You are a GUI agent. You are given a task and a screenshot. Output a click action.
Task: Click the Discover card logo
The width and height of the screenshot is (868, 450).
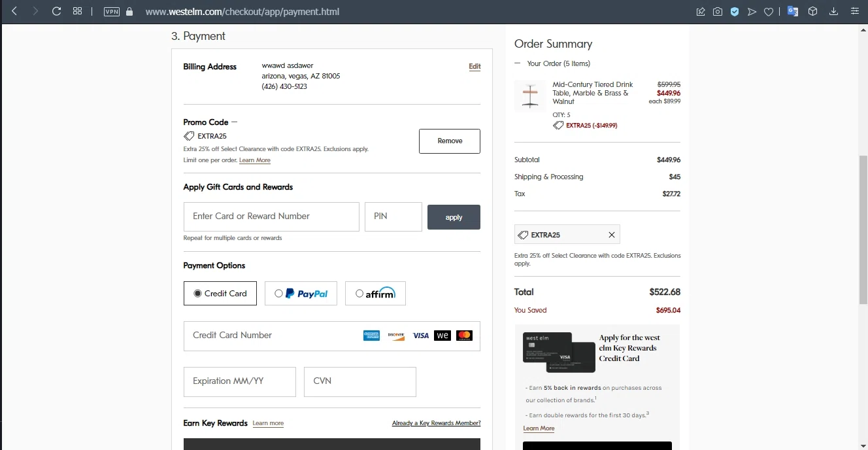396,336
